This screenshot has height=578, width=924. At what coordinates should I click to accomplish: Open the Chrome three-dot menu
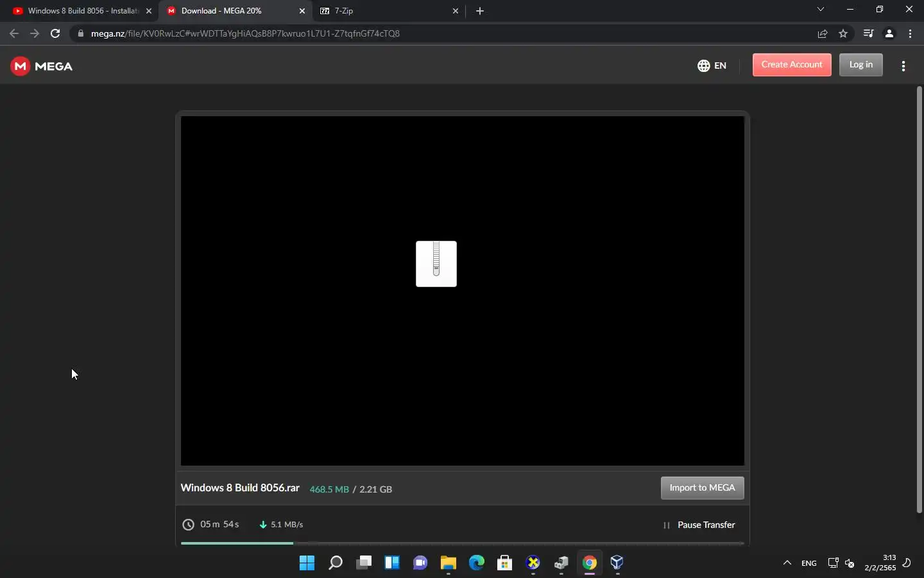click(x=911, y=33)
